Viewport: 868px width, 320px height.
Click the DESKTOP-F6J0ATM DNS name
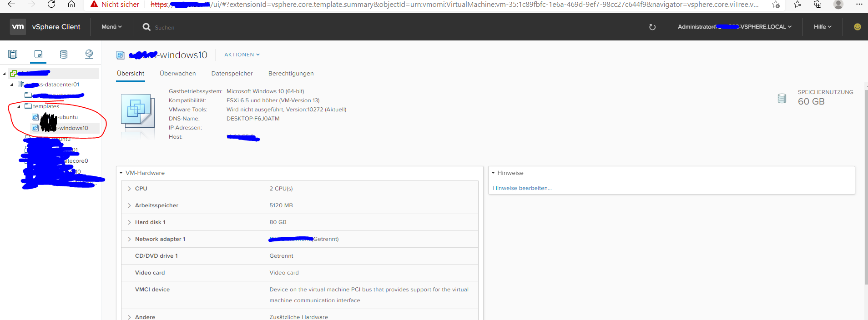[x=253, y=119]
